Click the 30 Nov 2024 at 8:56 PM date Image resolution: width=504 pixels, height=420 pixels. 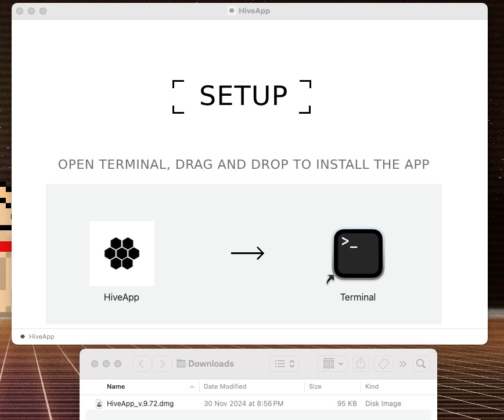244,404
